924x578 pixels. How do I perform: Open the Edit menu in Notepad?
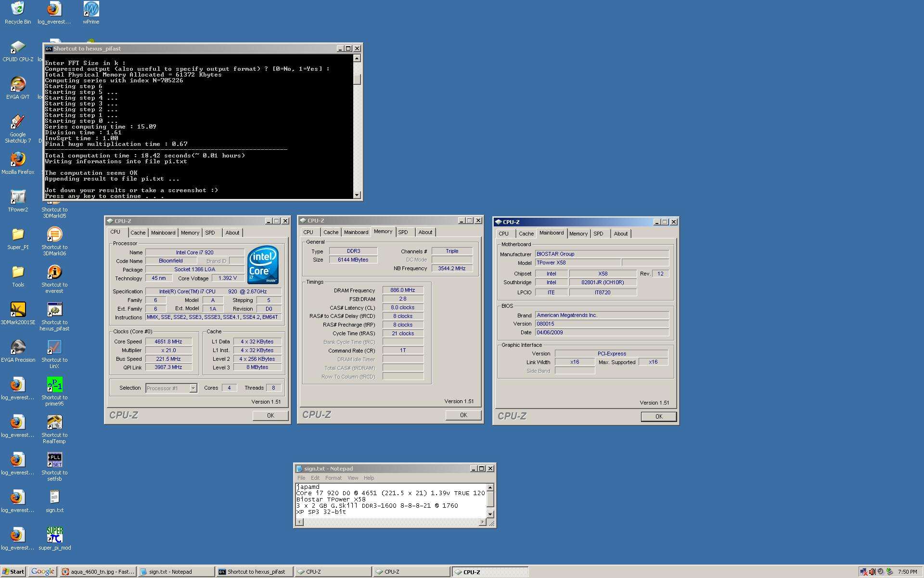(315, 478)
